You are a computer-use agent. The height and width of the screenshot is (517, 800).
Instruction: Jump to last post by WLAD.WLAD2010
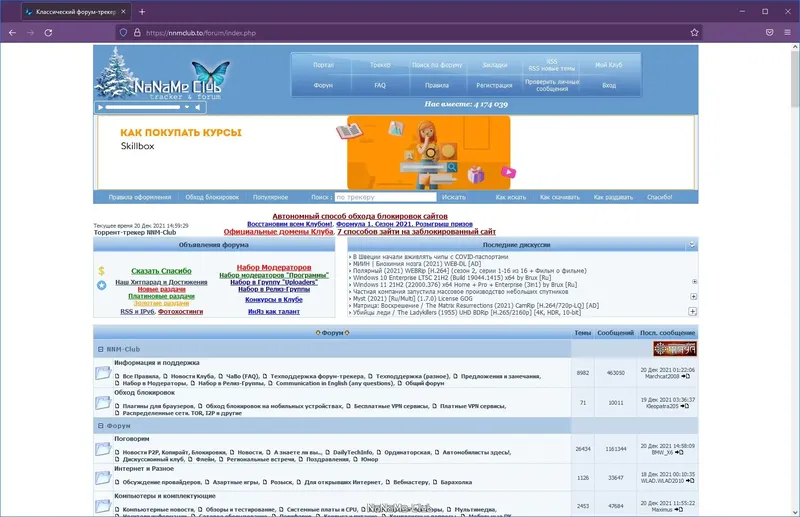point(690,481)
